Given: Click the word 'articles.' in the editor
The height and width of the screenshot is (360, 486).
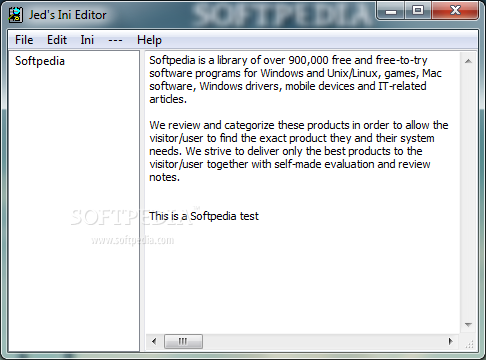Looking at the screenshot, I should pyautogui.click(x=168, y=99).
